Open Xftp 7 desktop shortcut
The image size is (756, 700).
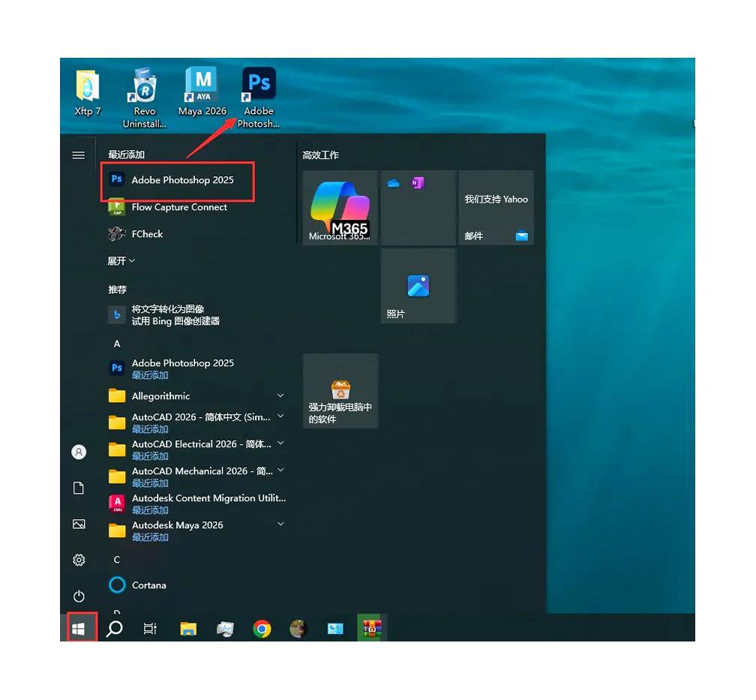[x=87, y=94]
